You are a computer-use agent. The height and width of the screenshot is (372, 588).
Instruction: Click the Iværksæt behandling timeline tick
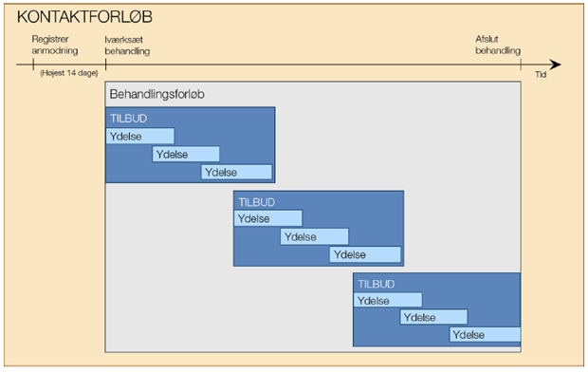(106, 65)
